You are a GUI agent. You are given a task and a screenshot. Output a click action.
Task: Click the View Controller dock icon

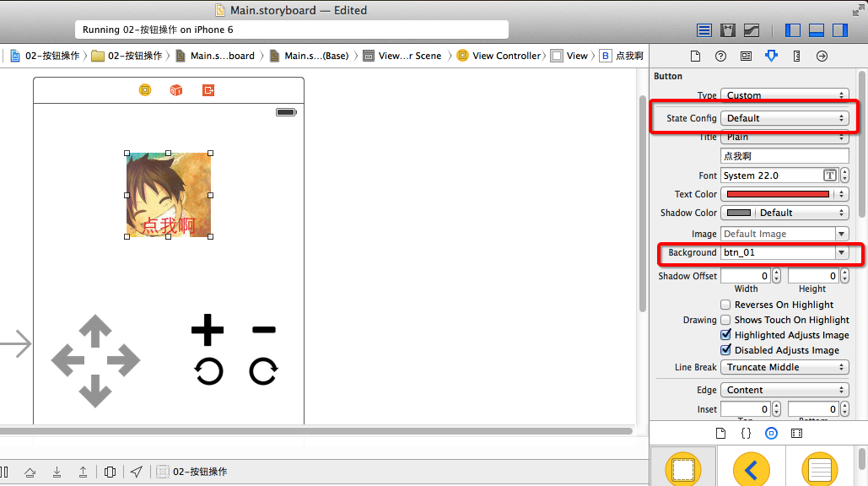145,89
